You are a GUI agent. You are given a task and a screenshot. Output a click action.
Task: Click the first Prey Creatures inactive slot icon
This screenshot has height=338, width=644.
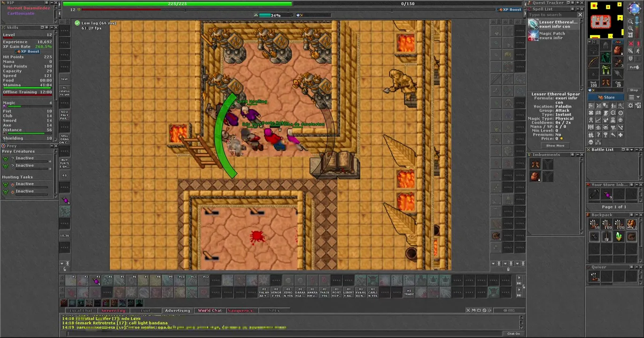pyautogui.click(x=5, y=159)
